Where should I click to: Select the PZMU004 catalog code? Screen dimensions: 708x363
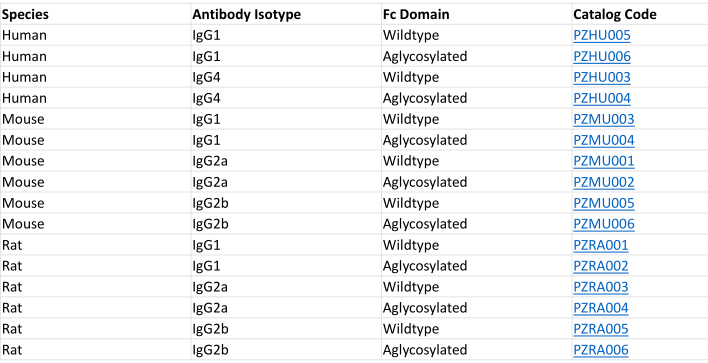tap(604, 140)
